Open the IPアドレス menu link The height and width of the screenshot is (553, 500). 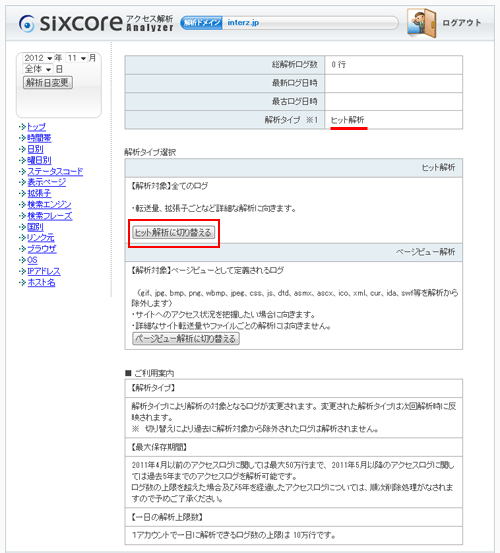click(44, 271)
